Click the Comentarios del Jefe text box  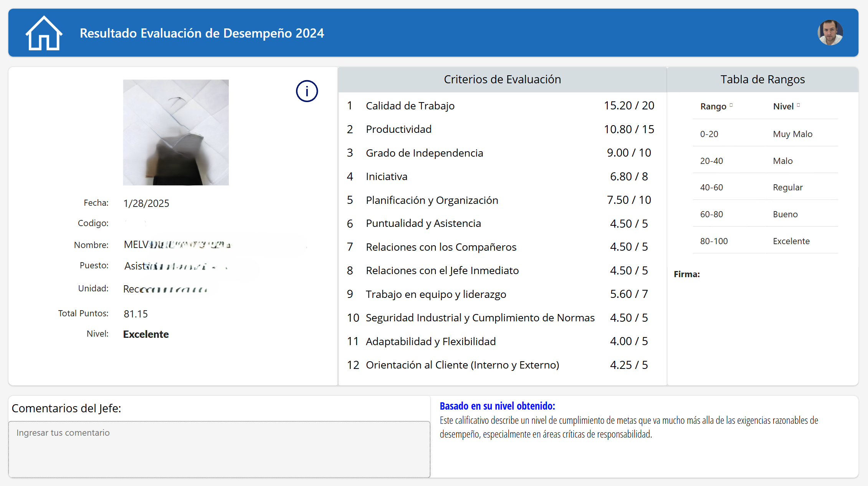coord(219,449)
